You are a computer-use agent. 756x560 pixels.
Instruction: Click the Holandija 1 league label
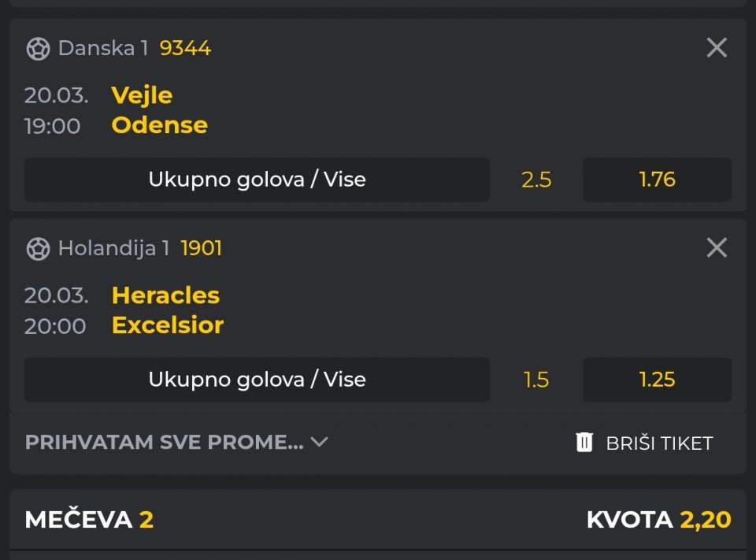tap(113, 248)
